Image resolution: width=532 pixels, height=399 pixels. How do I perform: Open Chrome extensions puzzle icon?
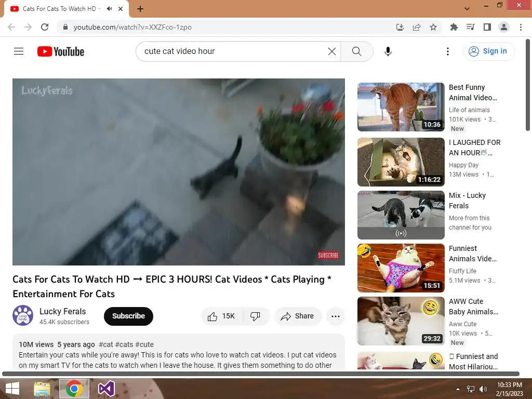pos(454,27)
